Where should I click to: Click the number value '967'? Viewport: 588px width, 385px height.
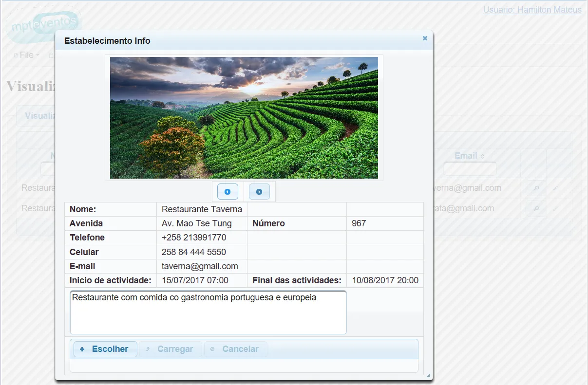click(359, 223)
